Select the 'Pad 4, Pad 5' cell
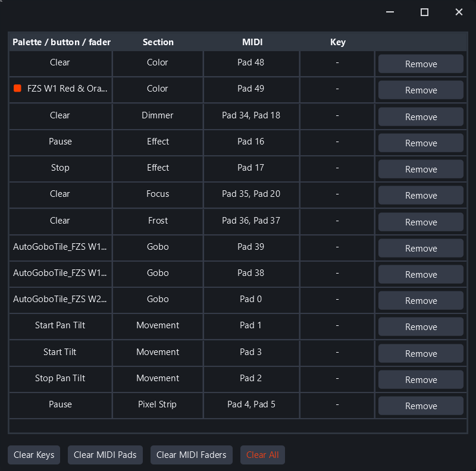The image size is (476, 471). coord(251,406)
